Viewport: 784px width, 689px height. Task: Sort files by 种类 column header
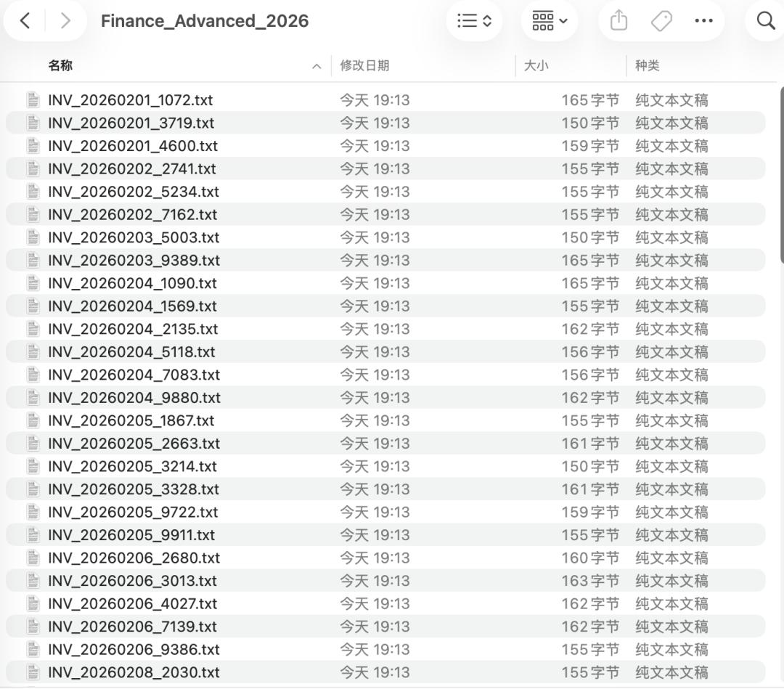point(648,65)
